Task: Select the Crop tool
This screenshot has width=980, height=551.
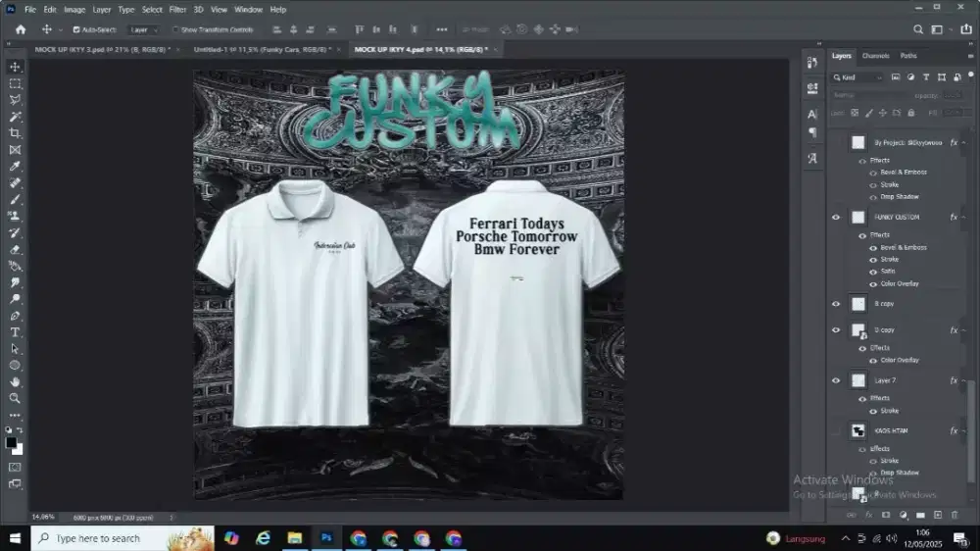Action: click(x=15, y=133)
